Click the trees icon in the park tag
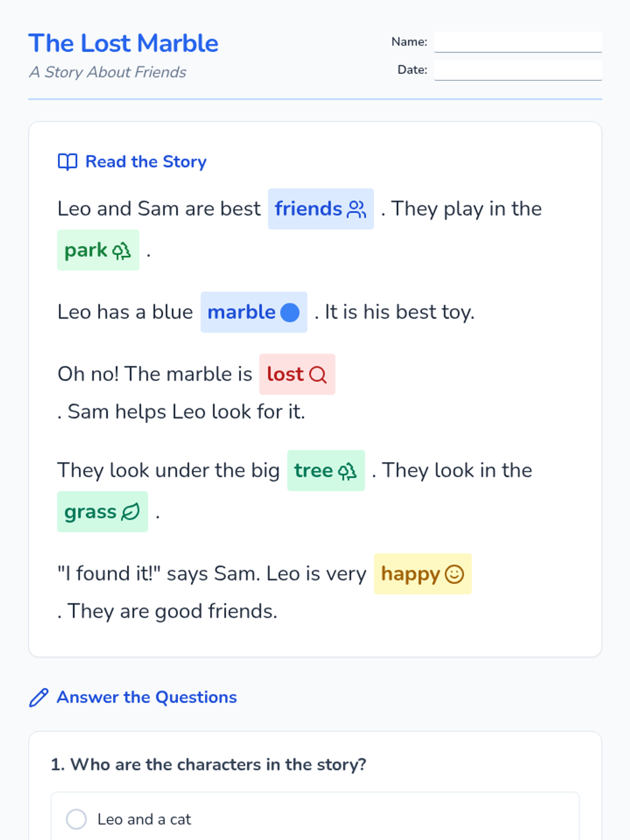Image resolution: width=630 pixels, height=840 pixels. coord(122,251)
